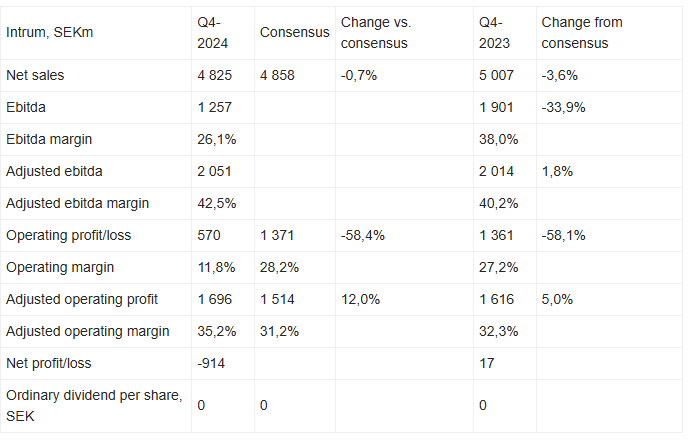Image resolution: width=690 pixels, height=441 pixels.
Task: Click the Net profit/loss value -914
Action: coord(212,363)
